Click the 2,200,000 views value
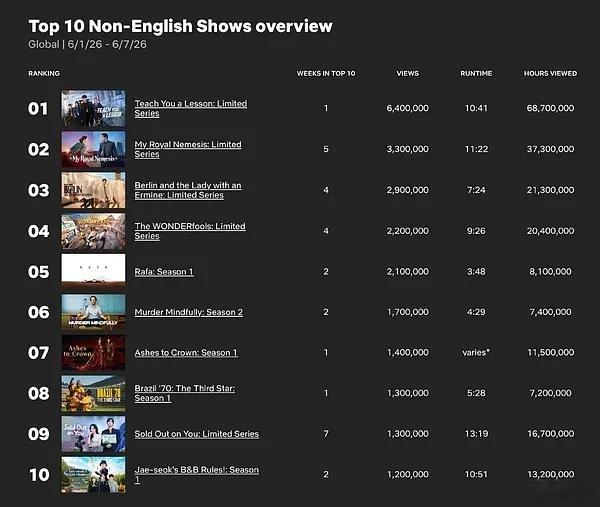Viewport: 600px width, 507px height. coord(408,231)
